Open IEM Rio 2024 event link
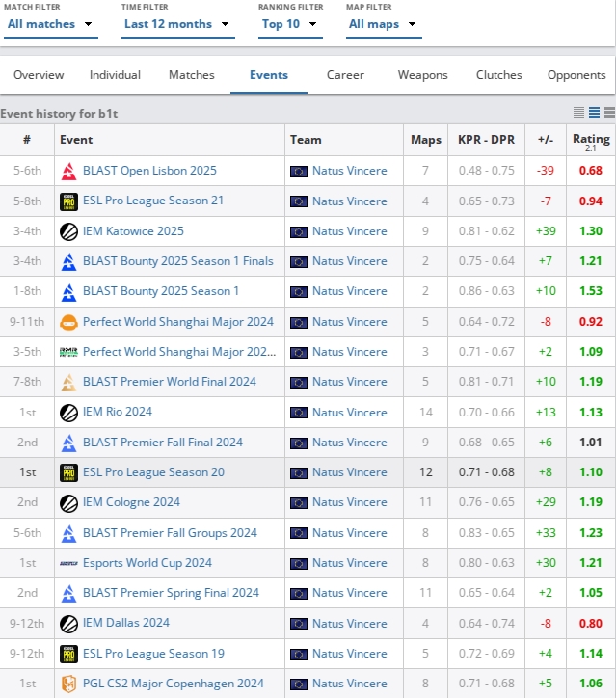 coord(118,412)
